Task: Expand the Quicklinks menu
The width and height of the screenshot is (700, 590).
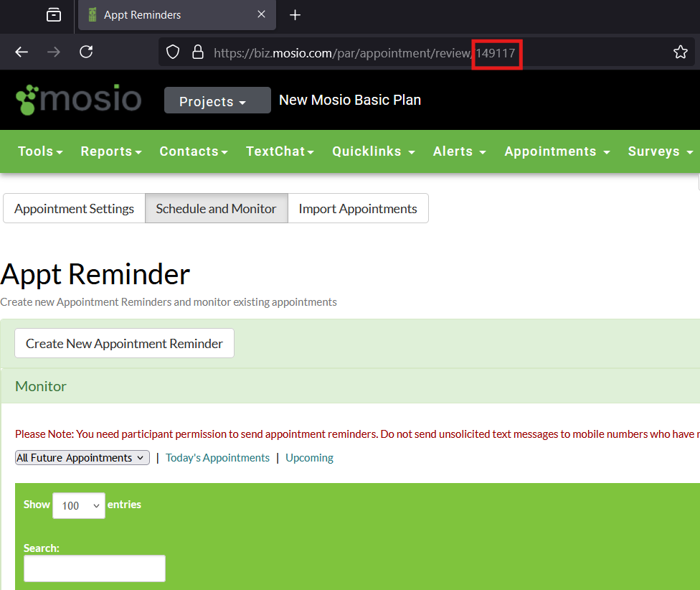Action: (374, 151)
